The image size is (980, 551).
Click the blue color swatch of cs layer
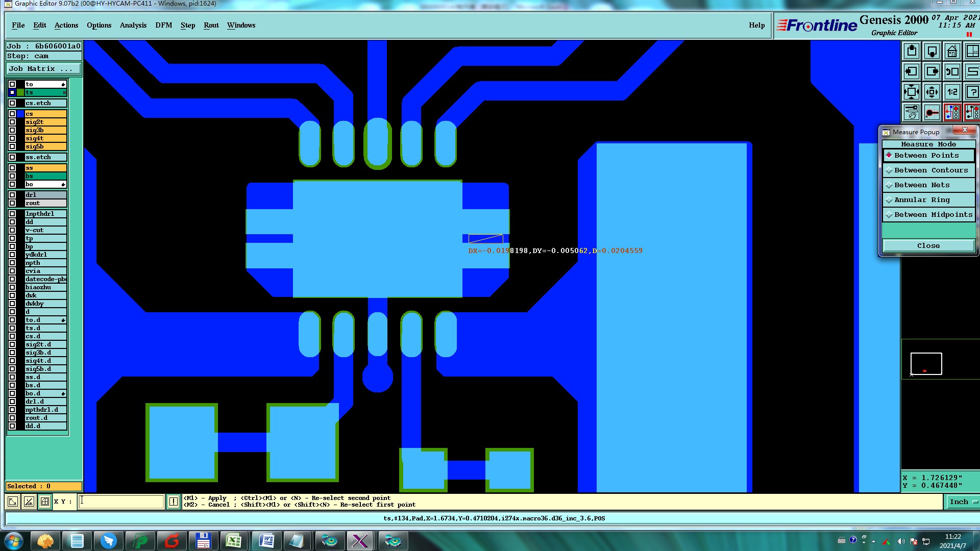point(20,114)
